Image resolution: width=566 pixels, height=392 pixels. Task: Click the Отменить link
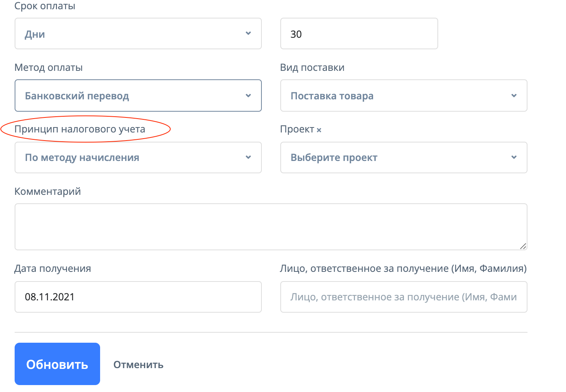coord(138,365)
